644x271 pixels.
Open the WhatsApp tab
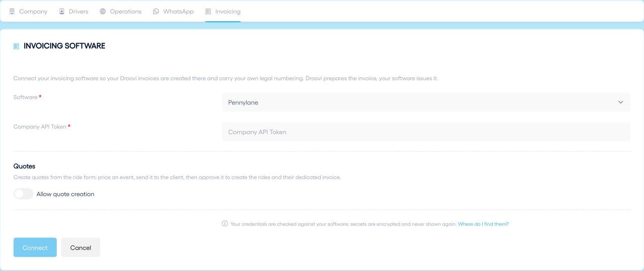pyautogui.click(x=173, y=12)
